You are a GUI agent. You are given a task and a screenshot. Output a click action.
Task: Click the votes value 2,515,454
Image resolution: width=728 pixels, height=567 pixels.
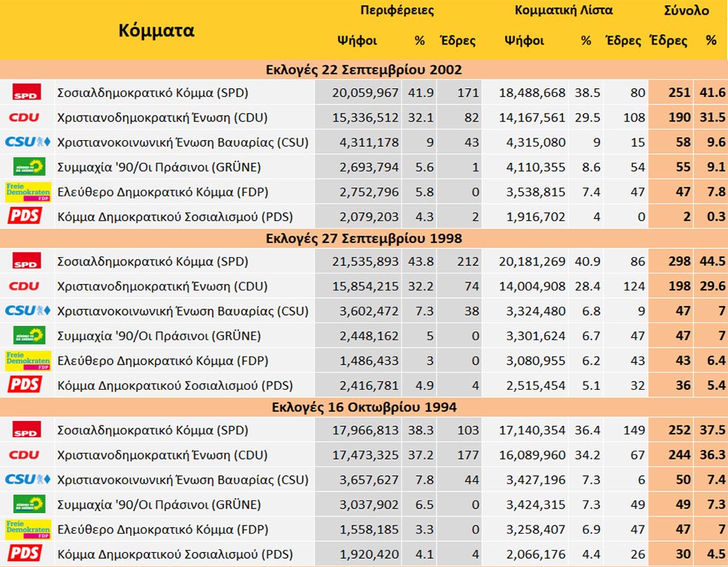[x=535, y=385]
